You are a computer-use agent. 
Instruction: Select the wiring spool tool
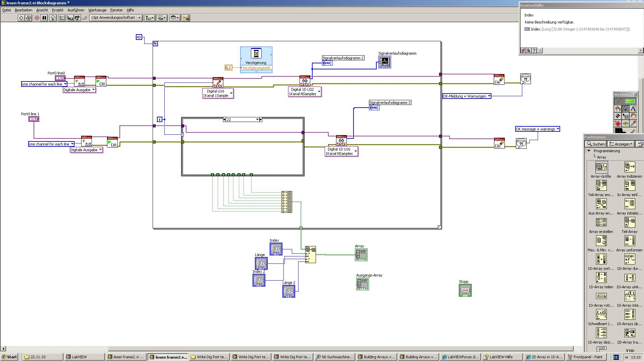(618, 116)
